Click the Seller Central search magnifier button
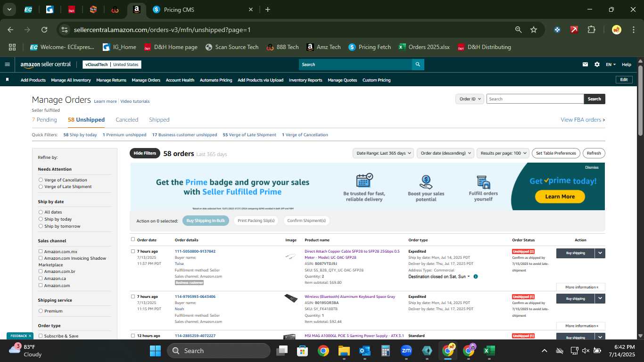Viewport: 644px width, 362px height. [418, 65]
